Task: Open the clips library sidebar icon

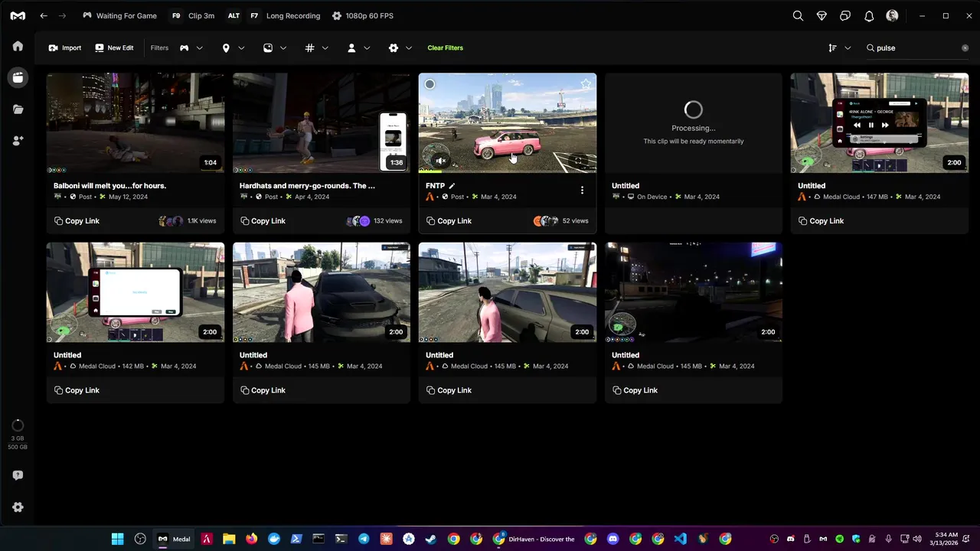Action: [18, 77]
